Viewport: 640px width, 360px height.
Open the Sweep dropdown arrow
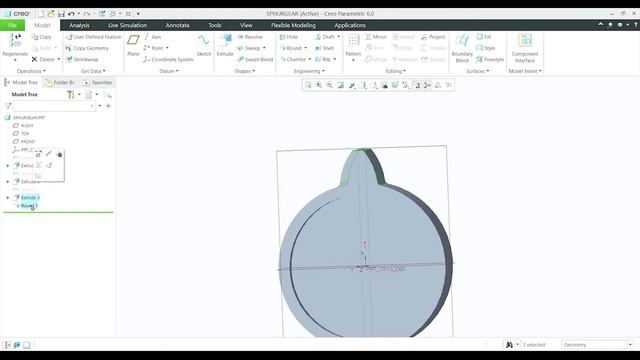pos(264,48)
